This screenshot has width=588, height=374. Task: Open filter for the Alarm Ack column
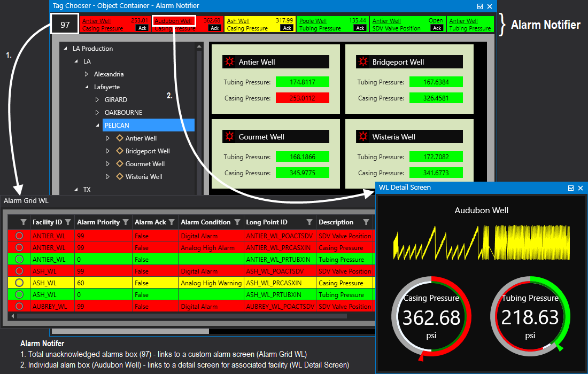pos(172,222)
